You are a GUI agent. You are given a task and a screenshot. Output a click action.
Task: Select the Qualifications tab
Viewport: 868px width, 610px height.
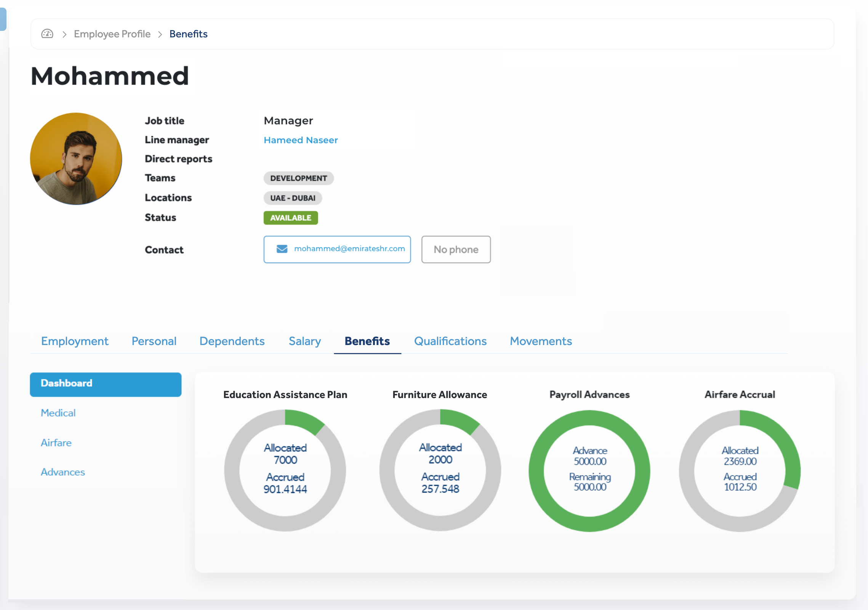click(450, 341)
